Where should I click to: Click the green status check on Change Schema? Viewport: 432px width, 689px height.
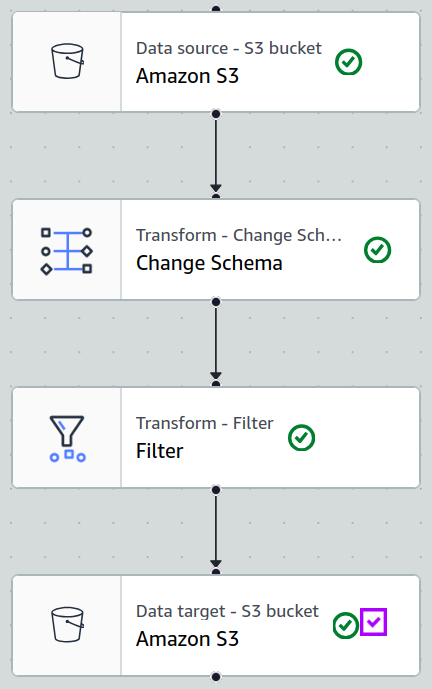[378, 250]
